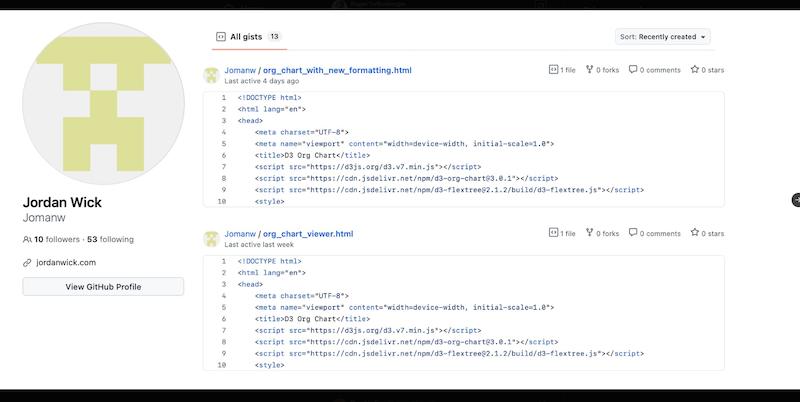
Task: View 0 forks on org_chart_viewer.html gist
Action: [x=603, y=233]
